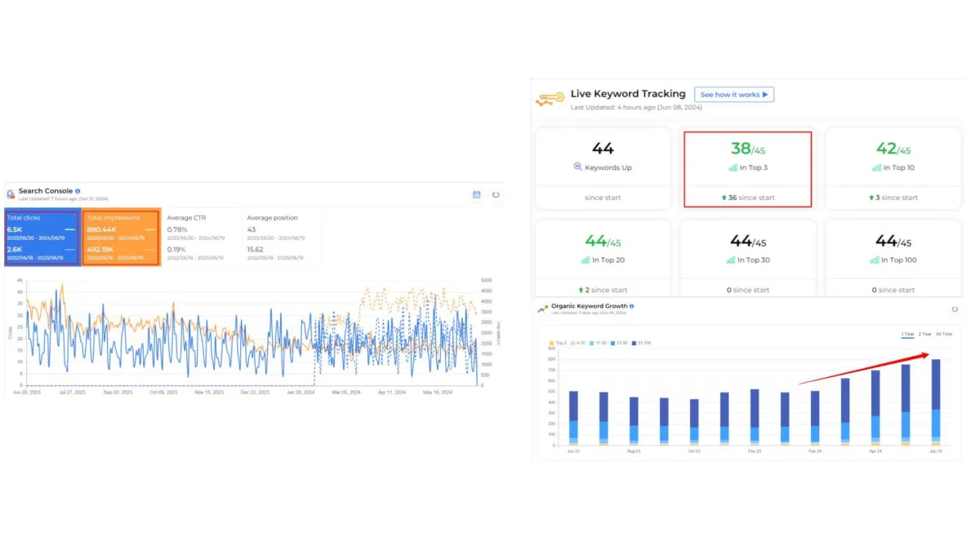Refresh the Search Console widget
Image resolution: width=980 pixels, height=551 pixels.
(496, 194)
